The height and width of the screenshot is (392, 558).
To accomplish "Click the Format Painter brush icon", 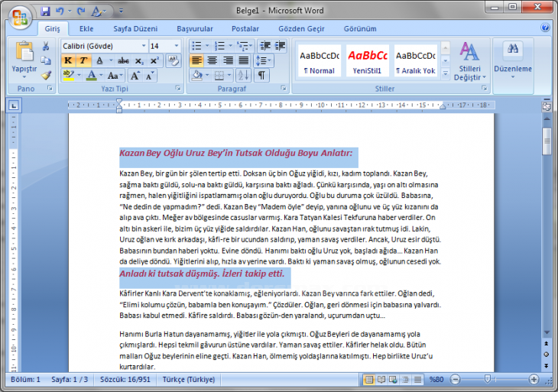I will 46,75.
